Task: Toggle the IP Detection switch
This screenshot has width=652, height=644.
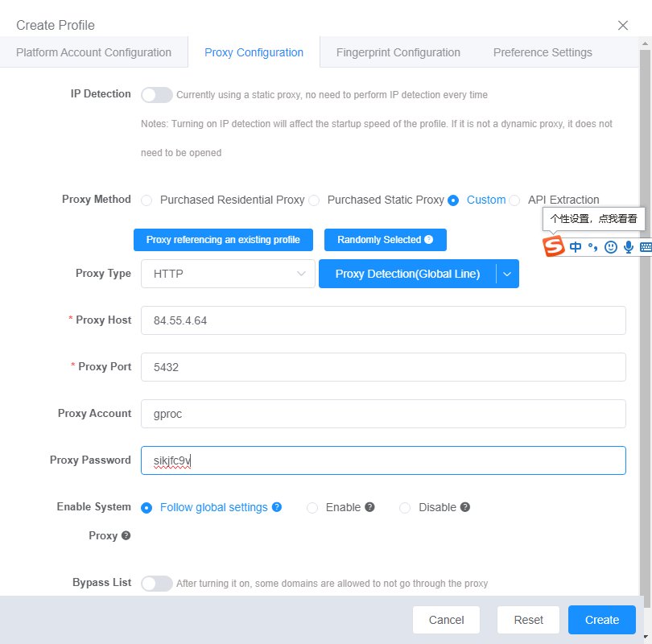Action: (x=157, y=95)
